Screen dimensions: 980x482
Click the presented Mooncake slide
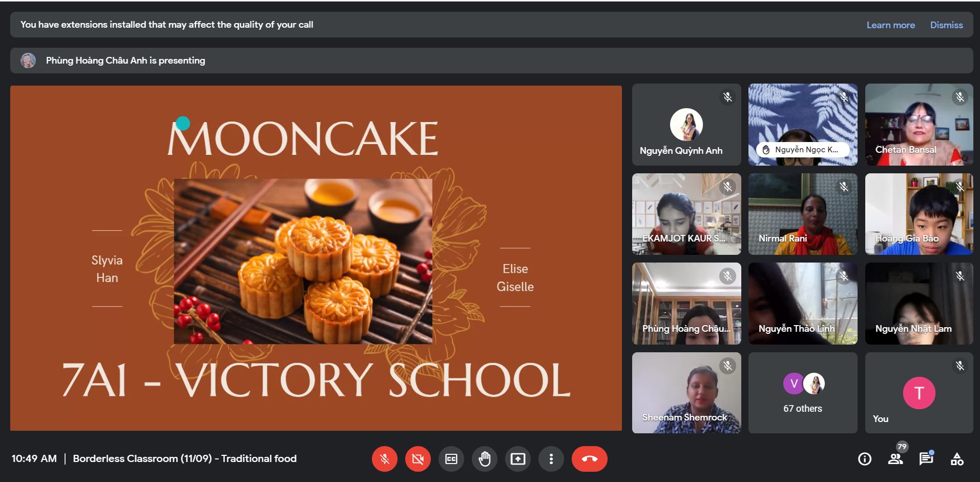pos(316,258)
